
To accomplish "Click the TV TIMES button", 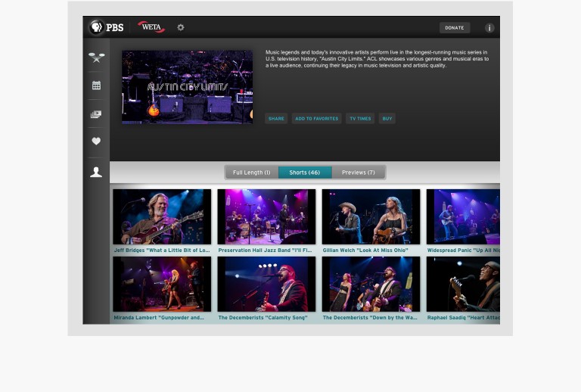I will (x=360, y=119).
